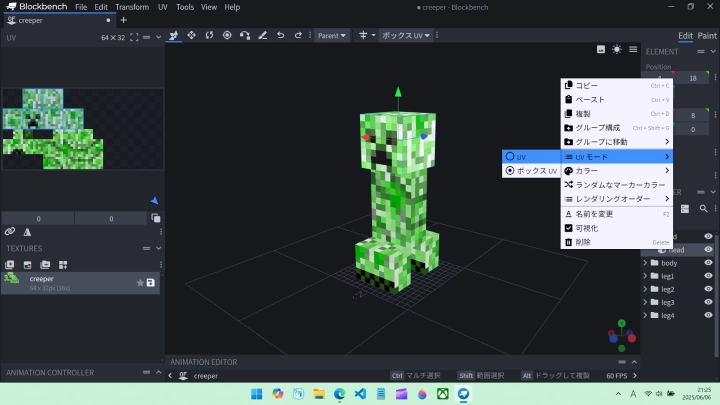The width and height of the screenshot is (720, 405).
Task: Choose コピー from the context menu
Action: tap(588, 86)
